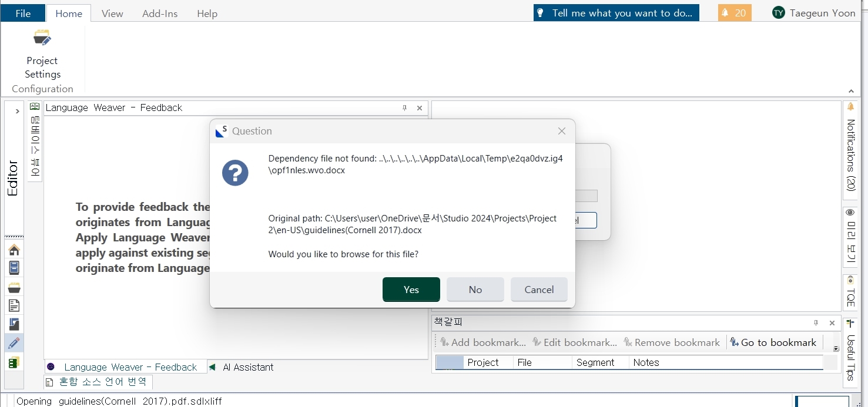This screenshot has height=407, width=868.
Task: Switch to the Help ribbon tab
Action: 207,14
